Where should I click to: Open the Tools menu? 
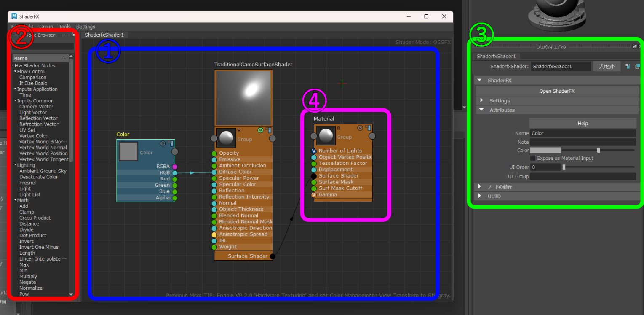point(64,27)
